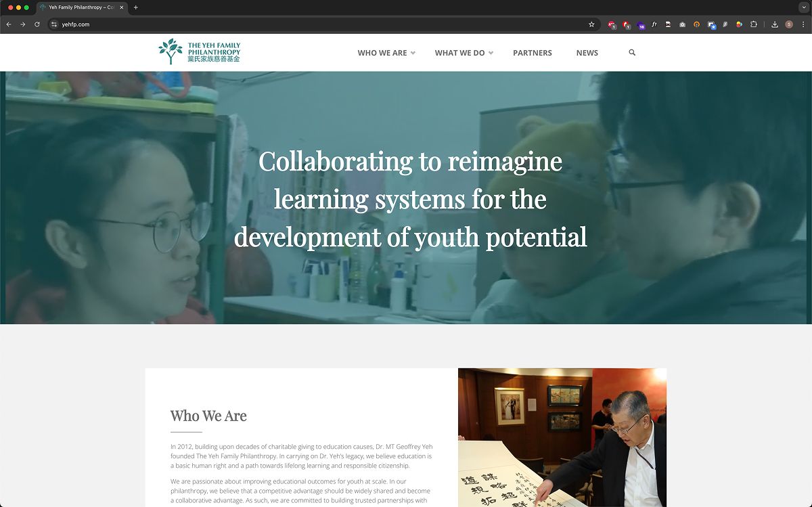Open a new tab with plus button

coord(136,7)
